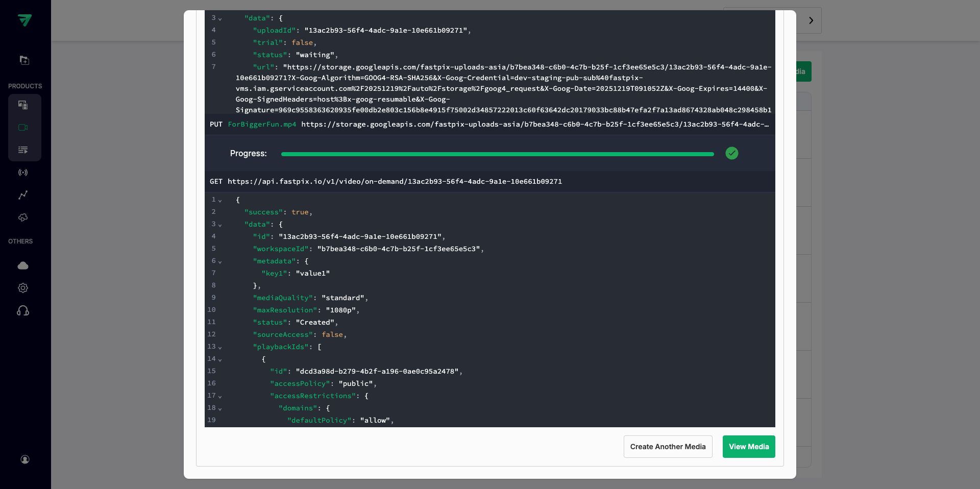Collapse the "playbackIds" array at line 13
Screen dimensions: 980x489
click(x=220, y=348)
